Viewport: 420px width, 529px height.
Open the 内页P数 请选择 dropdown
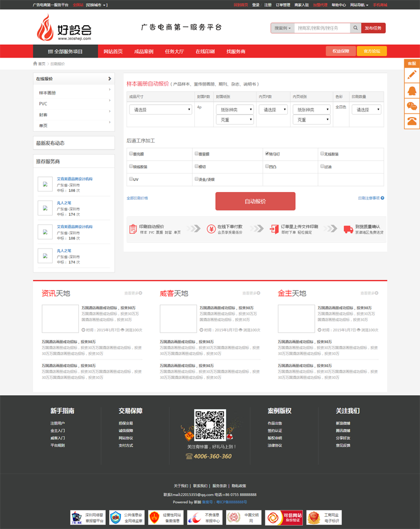(x=273, y=110)
